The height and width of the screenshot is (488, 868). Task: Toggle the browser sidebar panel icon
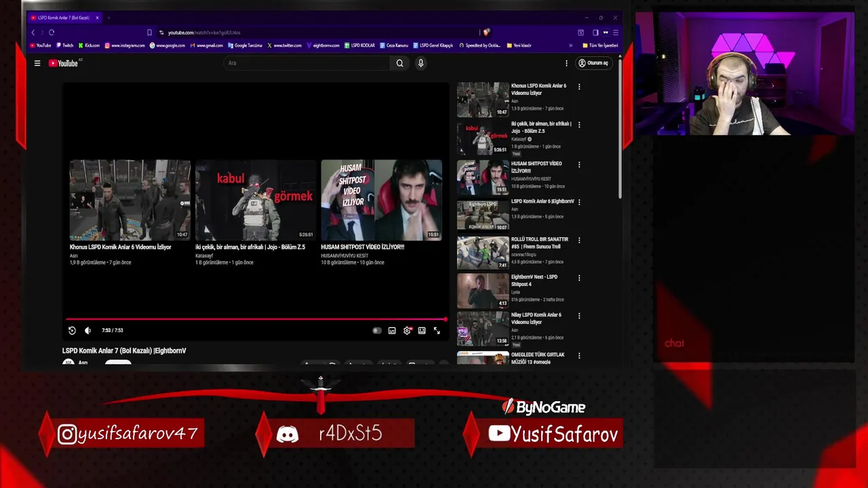tap(595, 33)
